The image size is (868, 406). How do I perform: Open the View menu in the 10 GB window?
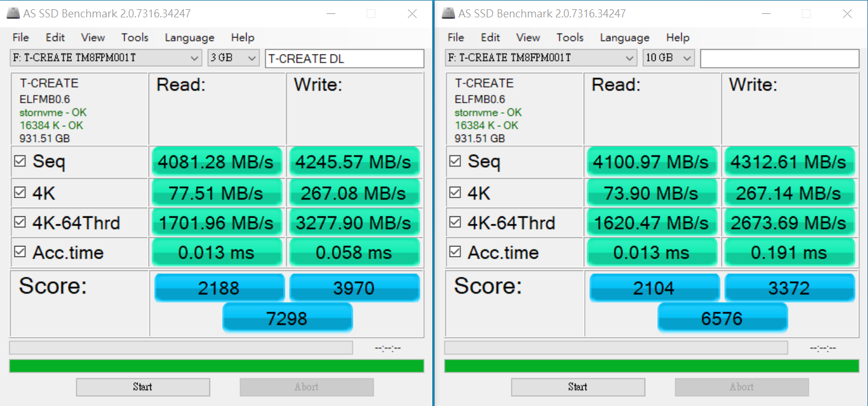tap(528, 38)
